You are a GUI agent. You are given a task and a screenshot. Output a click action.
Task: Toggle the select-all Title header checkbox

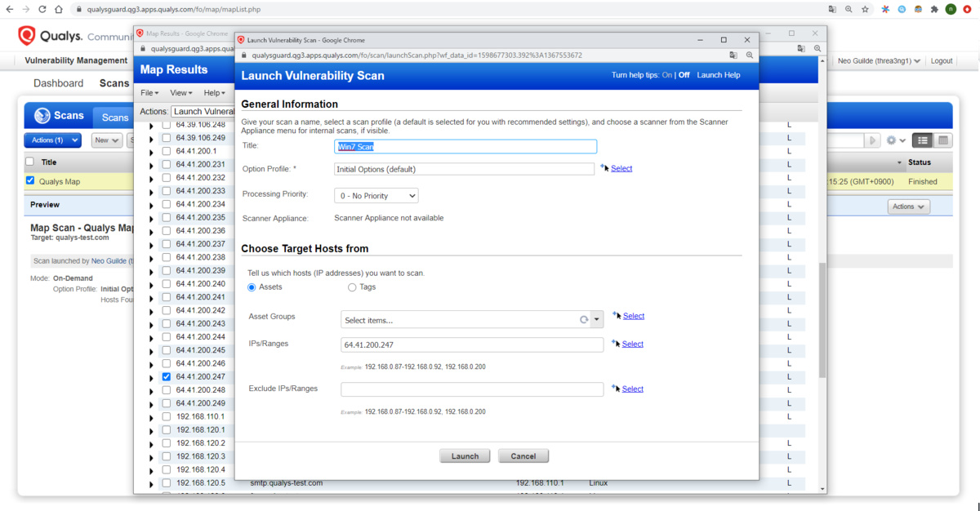click(30, 162)
